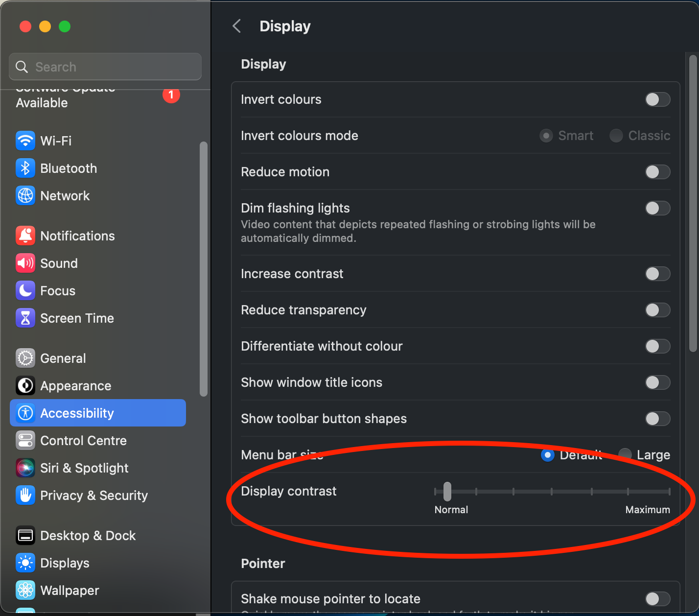This screenshot has height=616, width=699.
Task: Click the Display contrast slider track
Action: click(x=552, y=491)
